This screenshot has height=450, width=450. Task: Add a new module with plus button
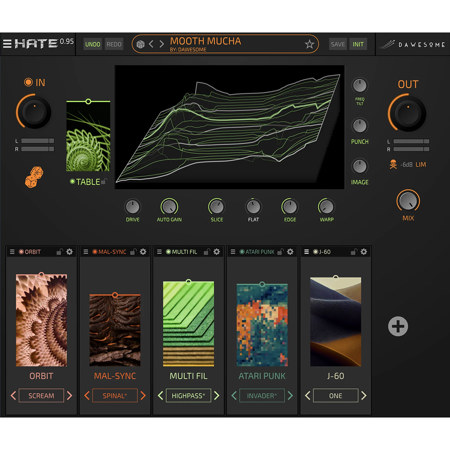pos(398,326)
